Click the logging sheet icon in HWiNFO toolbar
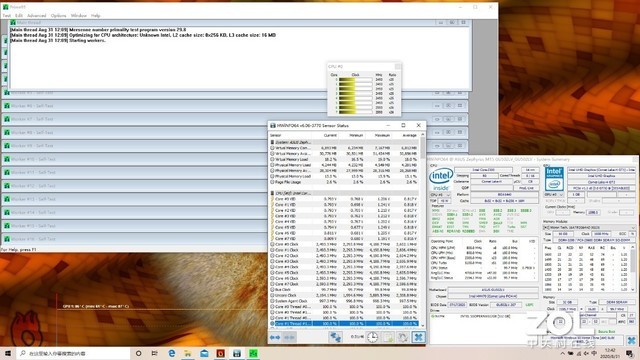 point(388,337)
